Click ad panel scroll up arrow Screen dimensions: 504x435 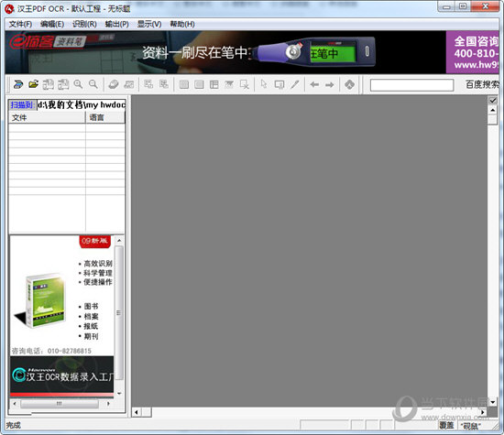coord(119,240)
